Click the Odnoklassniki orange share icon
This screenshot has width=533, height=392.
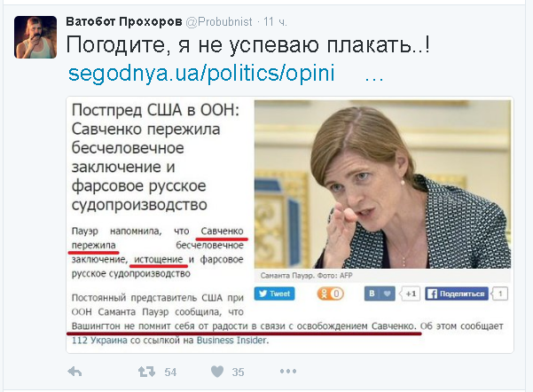coord(331,294)
